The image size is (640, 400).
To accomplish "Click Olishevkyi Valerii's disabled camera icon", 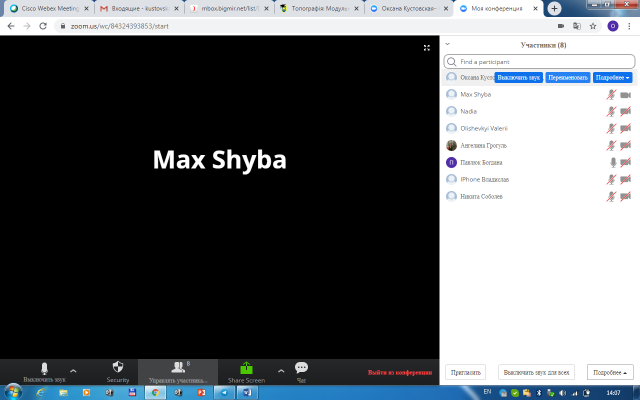I will (625, 129).
